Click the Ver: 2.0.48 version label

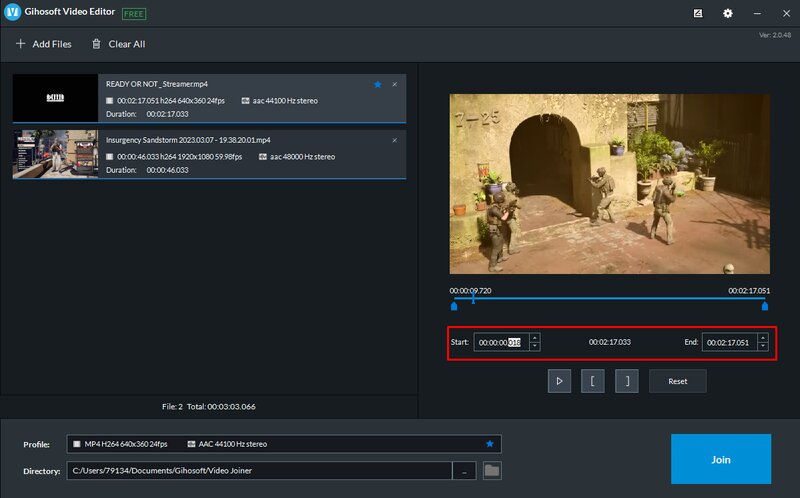tap(774, 35)
